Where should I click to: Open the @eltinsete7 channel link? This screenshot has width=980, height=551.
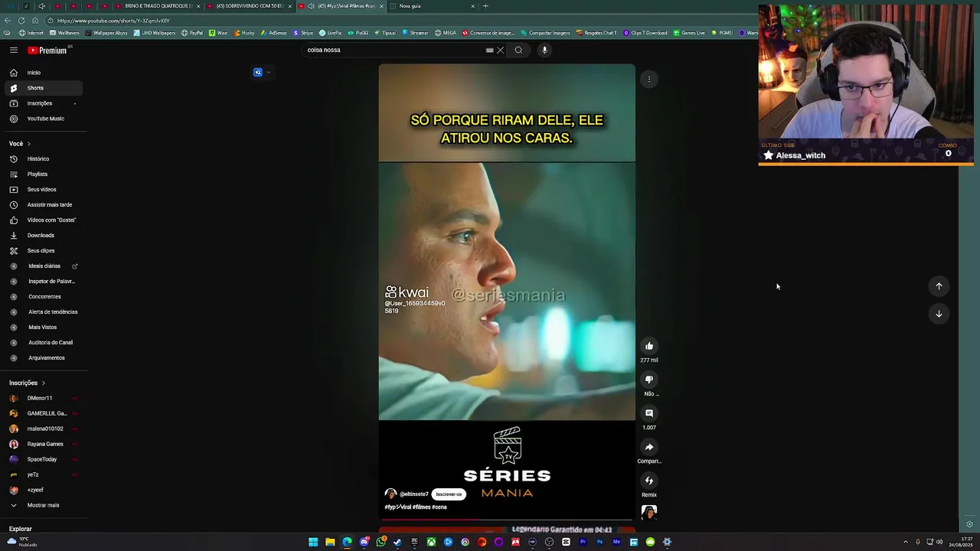[x=414, y=494]
